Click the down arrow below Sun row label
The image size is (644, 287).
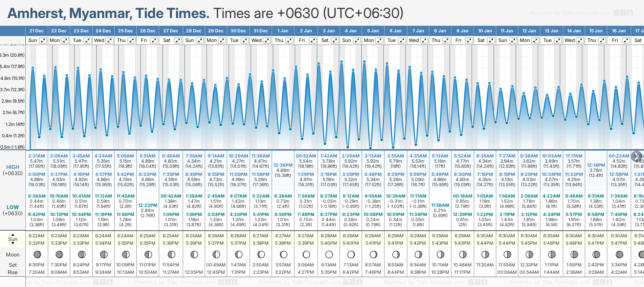pos(13,244)
